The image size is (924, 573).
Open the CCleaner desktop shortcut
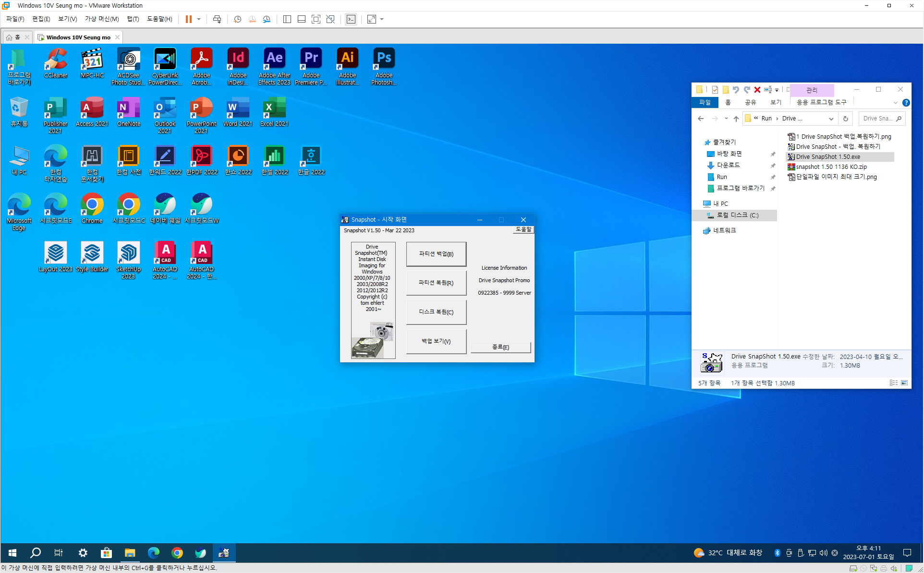[x=56, y=64]
